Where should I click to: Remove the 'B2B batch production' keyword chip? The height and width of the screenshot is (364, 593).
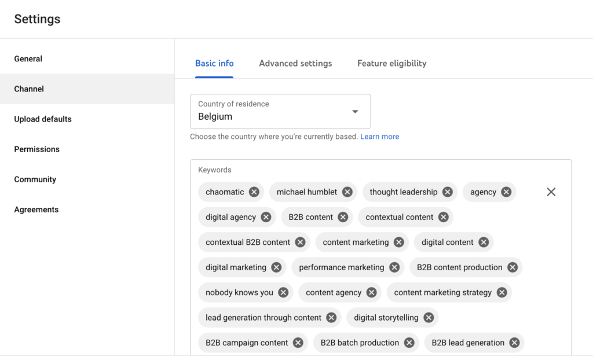coord(409,343)
